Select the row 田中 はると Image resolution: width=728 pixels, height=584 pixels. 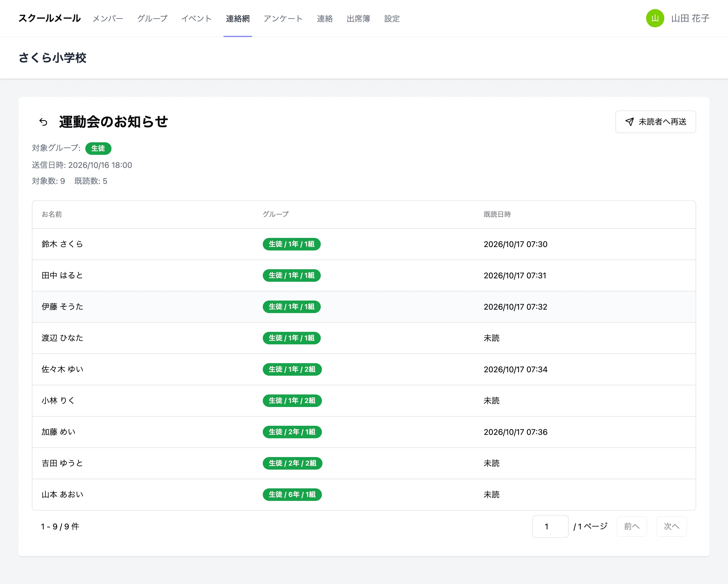coord(364,275)
